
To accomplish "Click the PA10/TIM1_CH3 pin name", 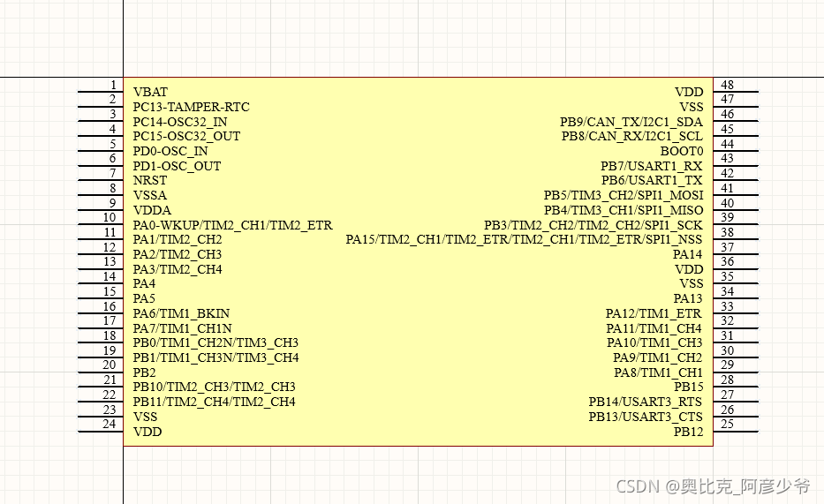I will click(654, 342).
